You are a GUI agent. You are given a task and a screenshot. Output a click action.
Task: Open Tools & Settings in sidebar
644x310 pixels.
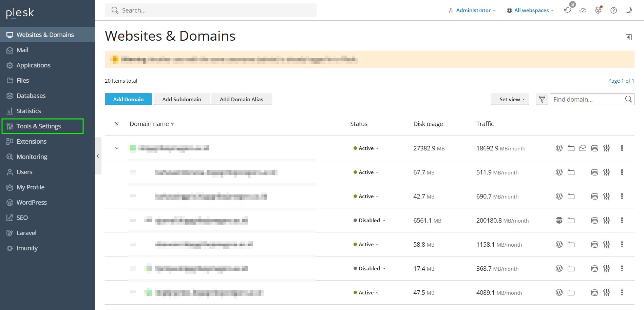point(39,126)
